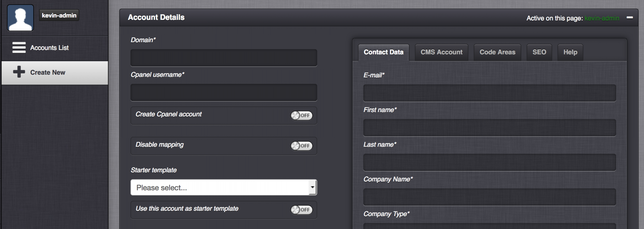
Task: Select the Create New menu item
Action: click(x=55, y=73)
